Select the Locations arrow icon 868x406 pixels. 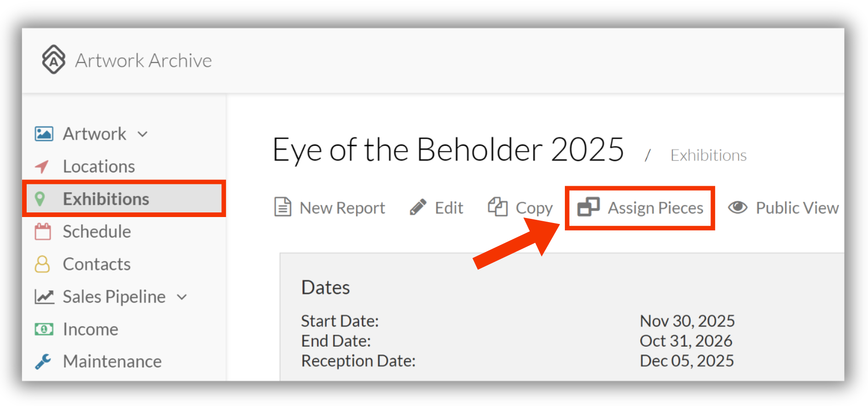pyautogui.click(x=42, y=166)
